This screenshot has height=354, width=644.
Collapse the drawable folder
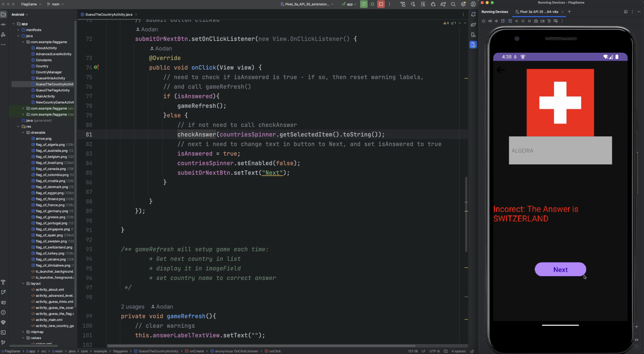(x=23, y=133)
